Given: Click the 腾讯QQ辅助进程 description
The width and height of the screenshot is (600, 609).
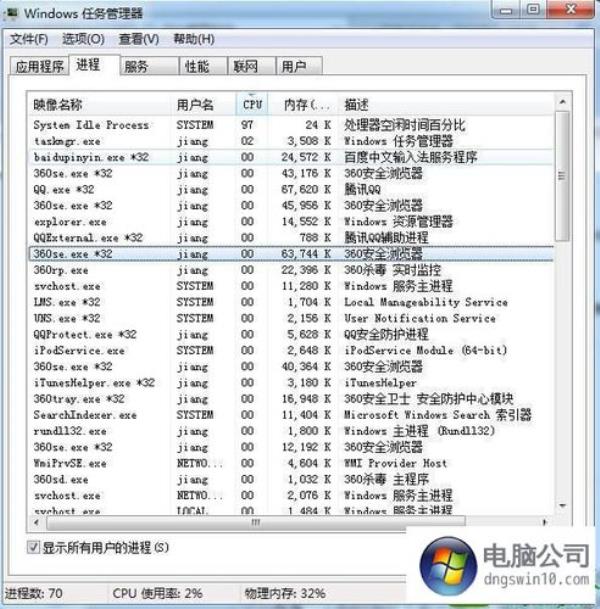Looking at the screenshot, I should [386, 238].
